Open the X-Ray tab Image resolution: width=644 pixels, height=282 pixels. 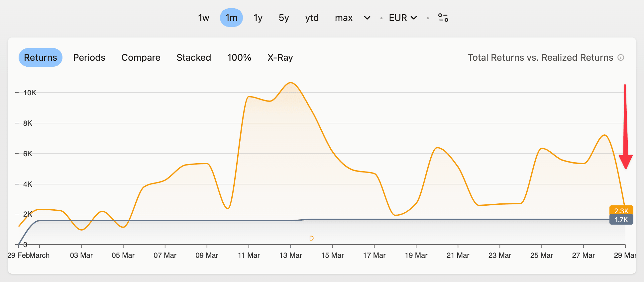[280, 57]
